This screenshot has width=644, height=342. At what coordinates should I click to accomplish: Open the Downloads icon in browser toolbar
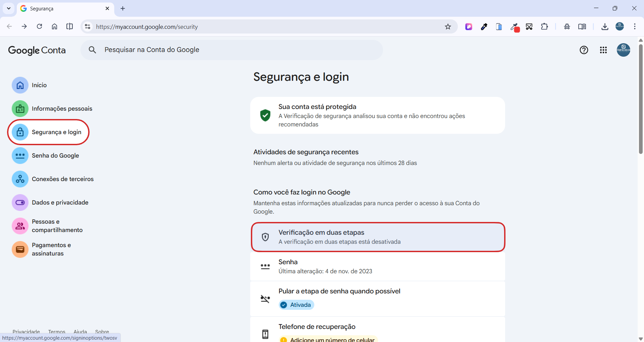pyautogui.click(x=605, y=26)
